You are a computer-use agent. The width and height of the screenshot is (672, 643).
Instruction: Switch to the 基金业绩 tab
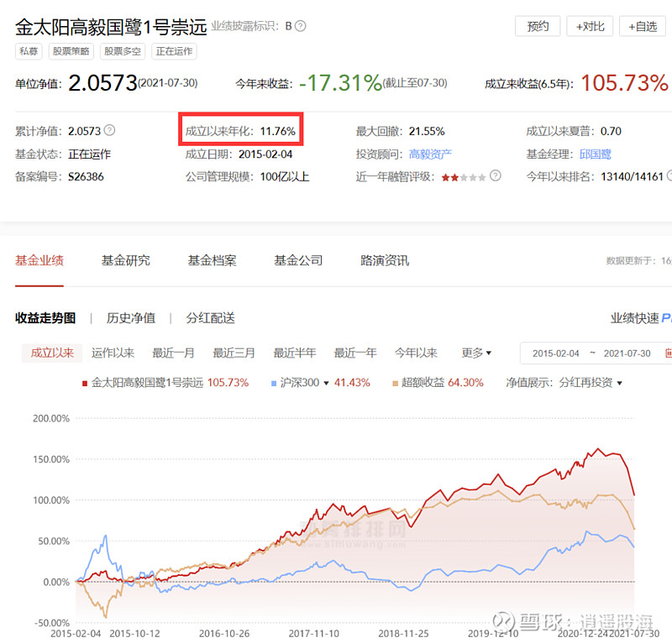tap(39, 260)
